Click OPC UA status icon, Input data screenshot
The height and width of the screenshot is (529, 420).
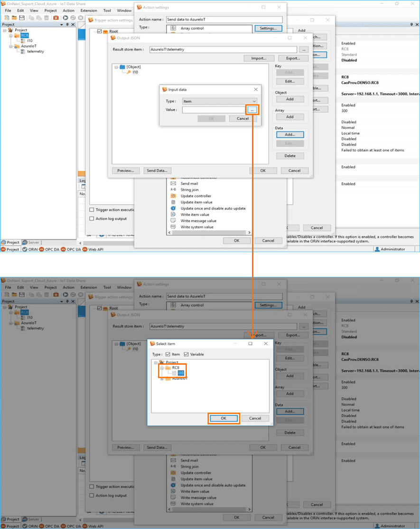click(63, 249)
